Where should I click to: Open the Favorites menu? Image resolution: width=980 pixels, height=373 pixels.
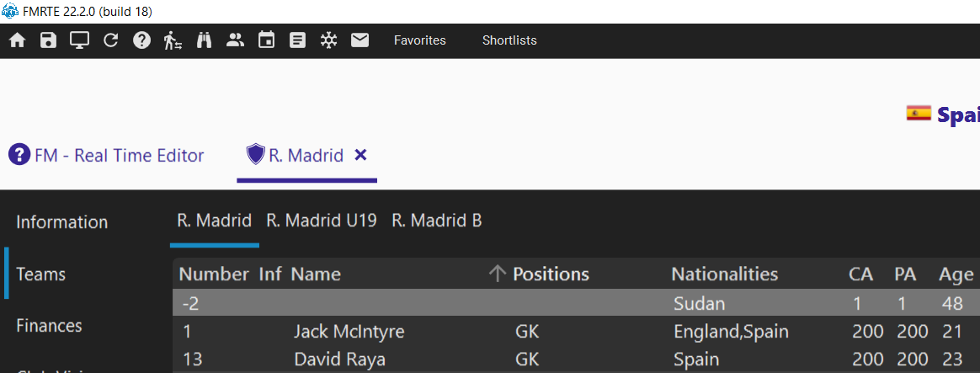pyautogui.click(x=420, y=40)
